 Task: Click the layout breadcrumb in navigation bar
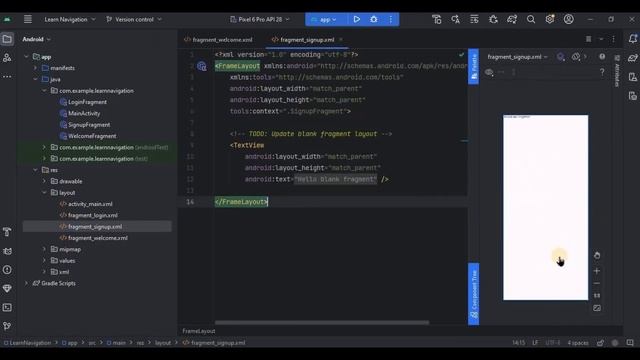163,343
